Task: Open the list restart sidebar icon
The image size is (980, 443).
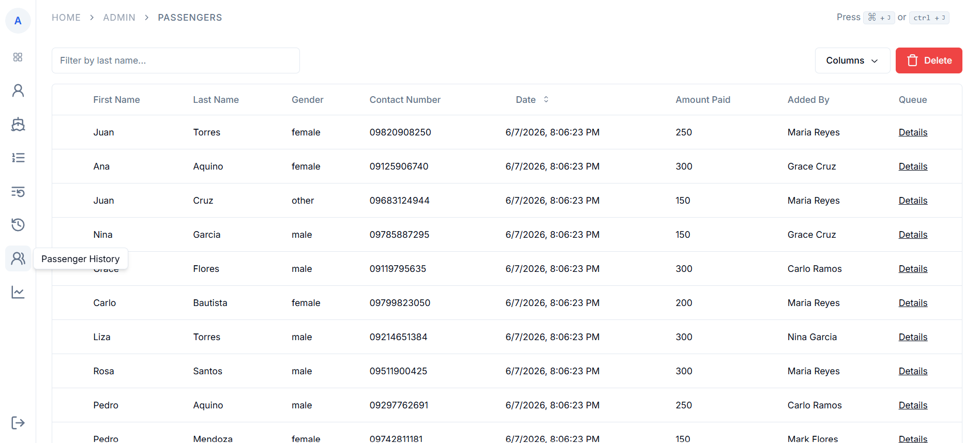Action: (x=18, y=191)
